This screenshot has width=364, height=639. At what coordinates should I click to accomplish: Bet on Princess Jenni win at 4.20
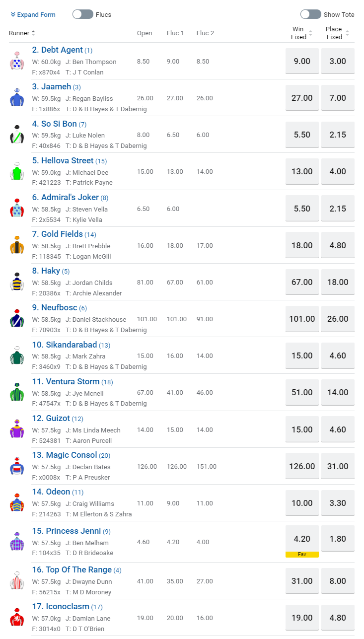(302, 539)
